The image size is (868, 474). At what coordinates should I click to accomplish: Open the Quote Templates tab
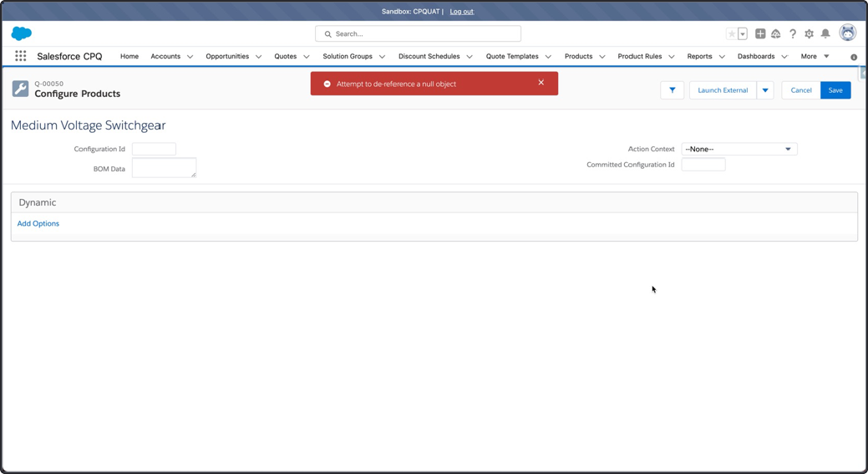tap(512, 57)
